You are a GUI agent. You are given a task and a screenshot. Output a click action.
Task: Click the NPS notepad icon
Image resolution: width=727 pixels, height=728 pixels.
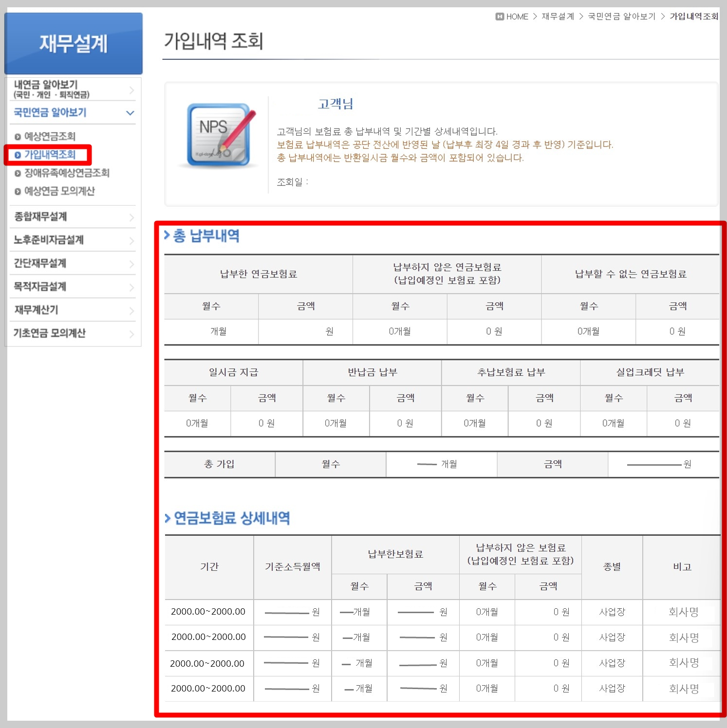[218, 134]
